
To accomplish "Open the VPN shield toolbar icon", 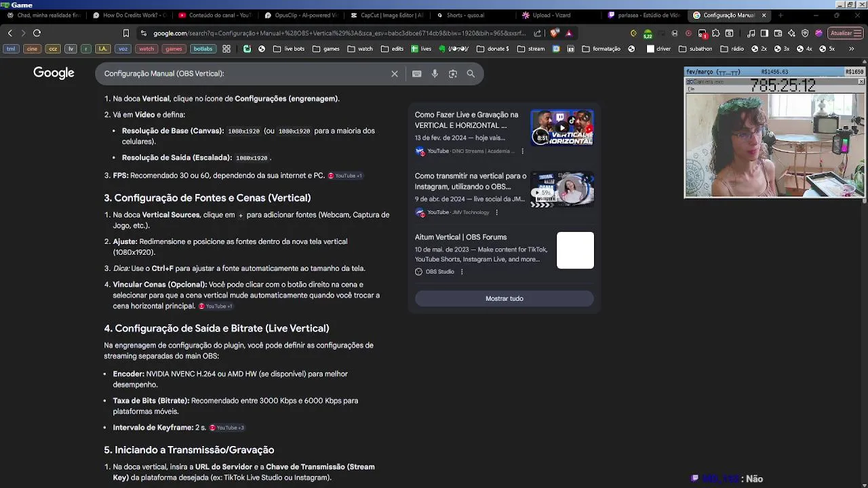I will point(805,33).
